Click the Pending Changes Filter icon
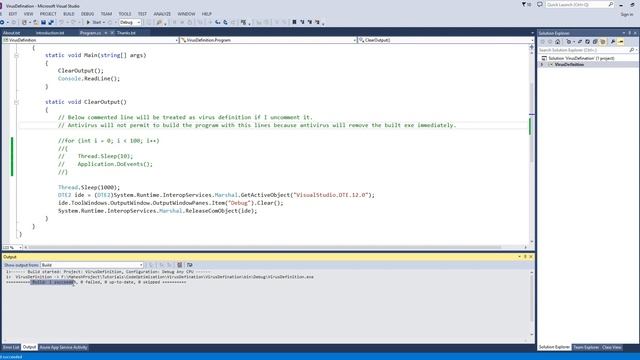Screen dimensions: 640x360 (569, 42)
